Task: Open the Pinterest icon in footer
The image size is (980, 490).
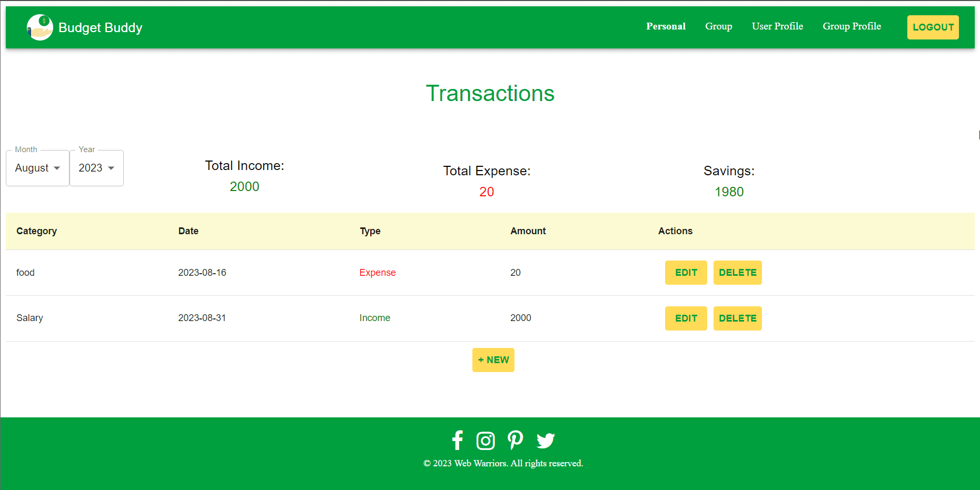Action: pyautogui.click(x=515, y=440)
